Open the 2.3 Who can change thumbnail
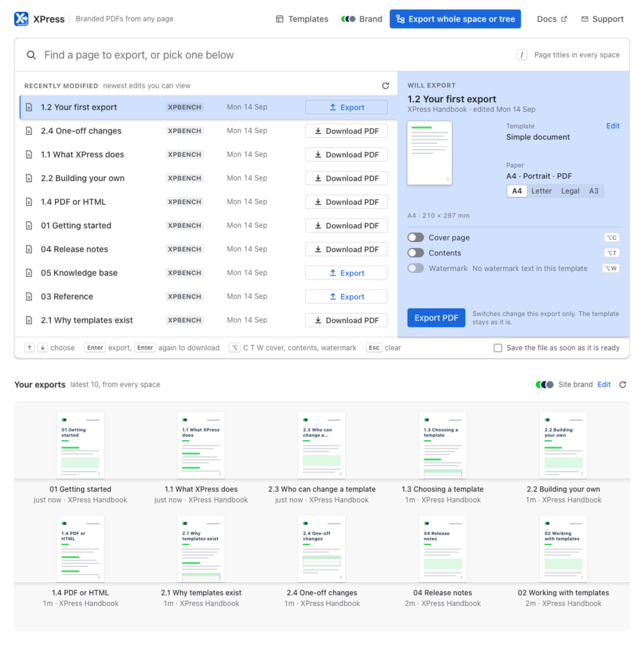Viewport: 644px width, 645px height. (321, 445)
